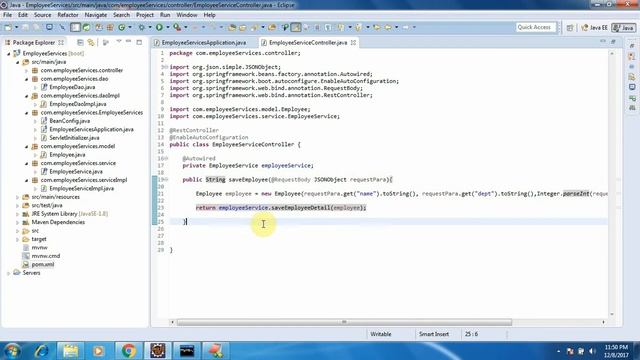Image resolution: width=640 pixels, height=360 pixels.
Task: Click the green New Java Class icon
Action: point(122,27)
